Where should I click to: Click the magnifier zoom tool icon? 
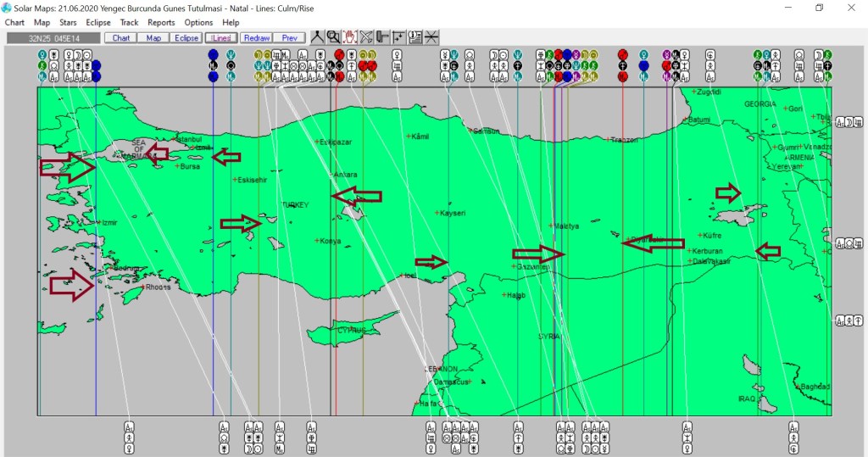(334, 37)
